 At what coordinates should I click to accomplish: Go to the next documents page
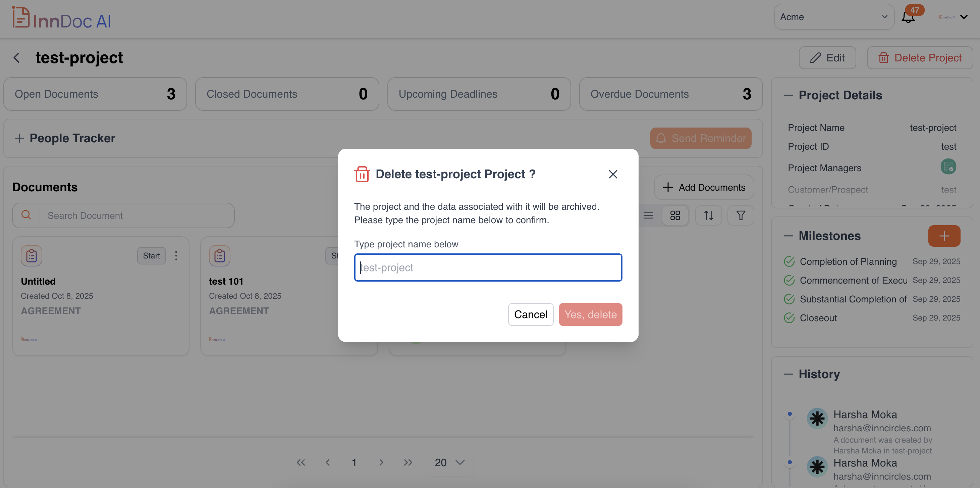(381, 462)
